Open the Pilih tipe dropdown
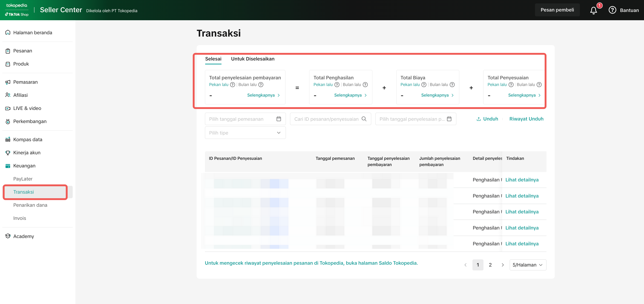The image size is (644, 304). (245, 133)
